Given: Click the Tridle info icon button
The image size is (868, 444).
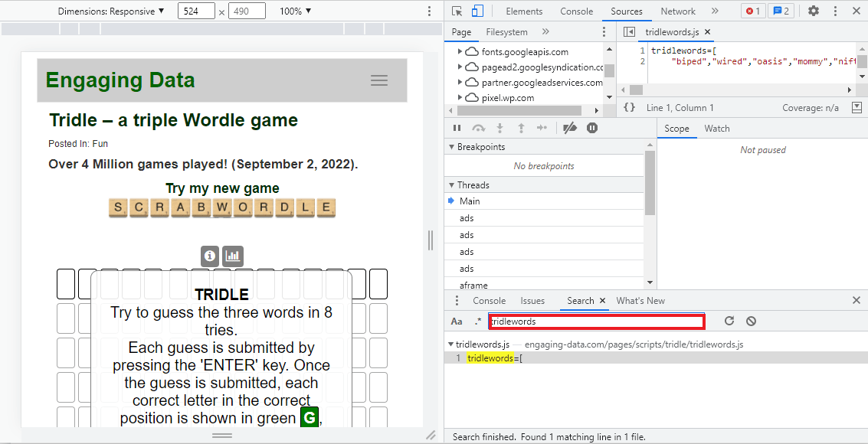Looking at the screenshot, I should click(x=210, y=256).
